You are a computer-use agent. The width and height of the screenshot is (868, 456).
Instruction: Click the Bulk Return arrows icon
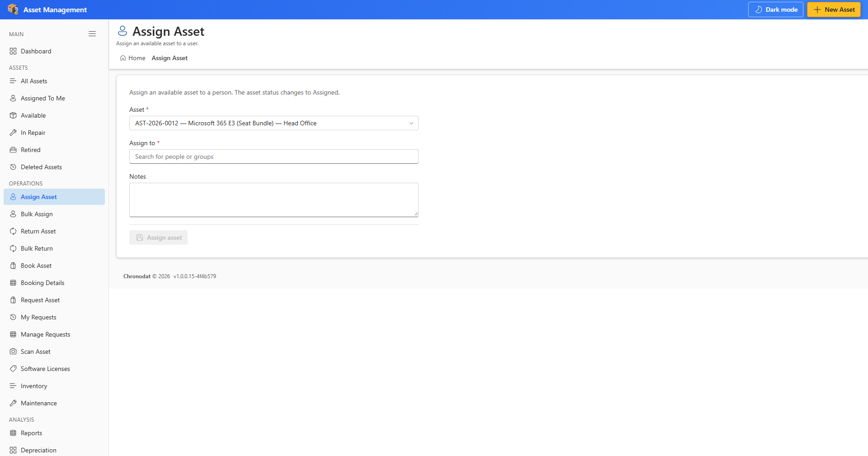(x=13, y=248)
